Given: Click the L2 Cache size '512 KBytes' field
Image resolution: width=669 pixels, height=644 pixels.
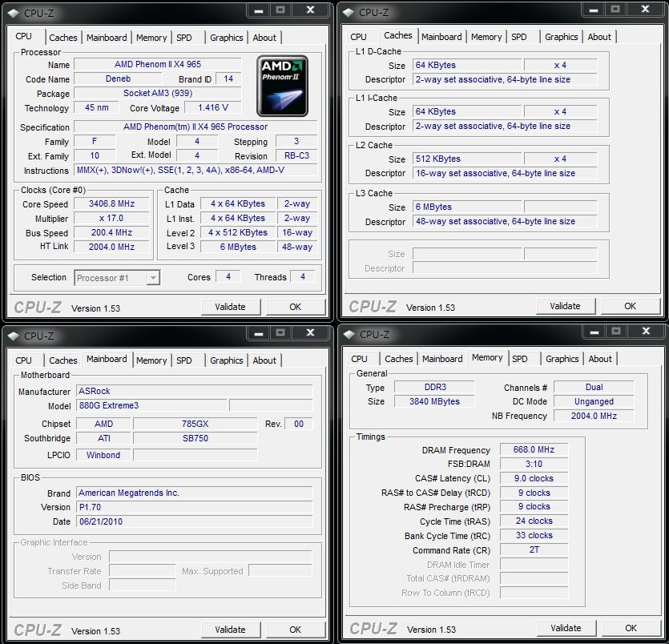Looking at the screenshot, I should click(x=467, y=159).
